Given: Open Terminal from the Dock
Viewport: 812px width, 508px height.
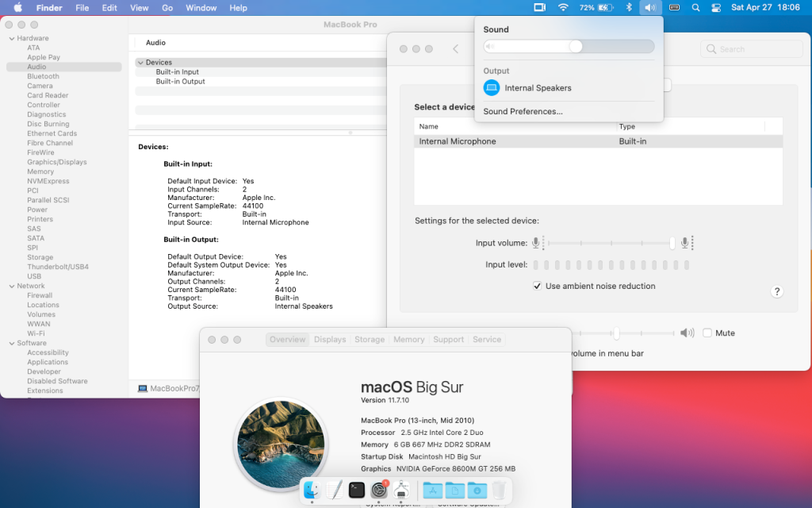Looking at the screenshot, I should [357, 491].
